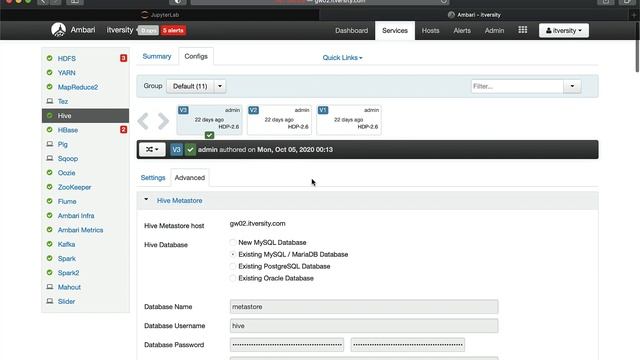Click the Slider client laptop icon
This screenshot has height=360, width=640.
49,301
